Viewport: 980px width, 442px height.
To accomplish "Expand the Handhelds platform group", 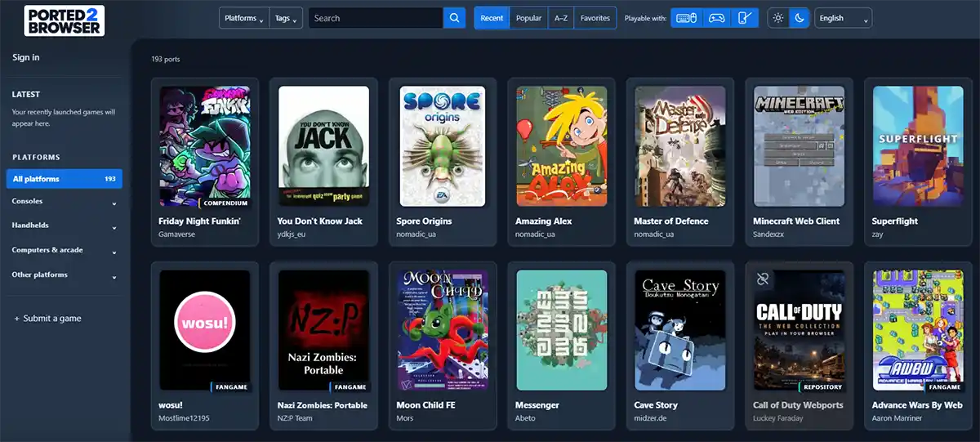I will click(64, 226).
